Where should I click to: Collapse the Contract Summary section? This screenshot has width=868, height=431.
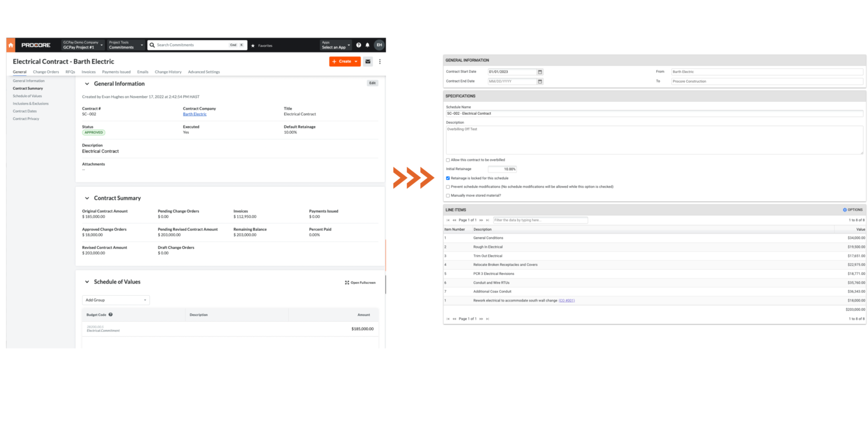pyautogui.click(x=87, y=198)
